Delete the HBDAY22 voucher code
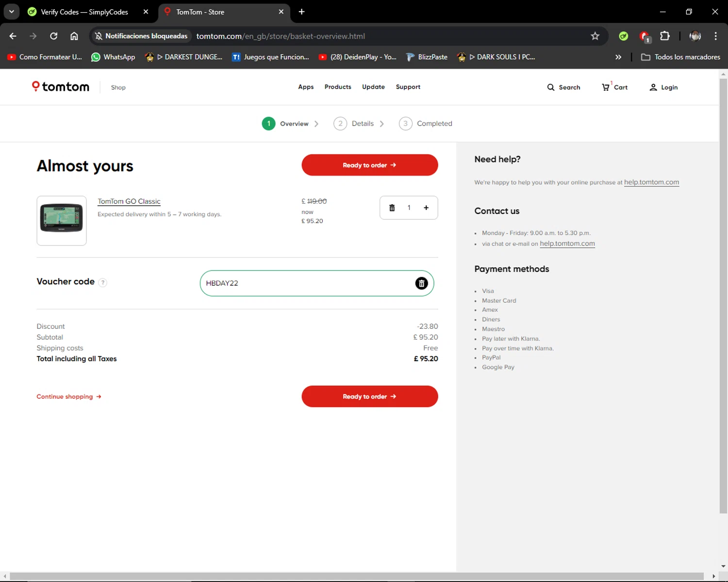Viewport: 728px width, 582px height. pyautogui.click(x=421, y=283)
